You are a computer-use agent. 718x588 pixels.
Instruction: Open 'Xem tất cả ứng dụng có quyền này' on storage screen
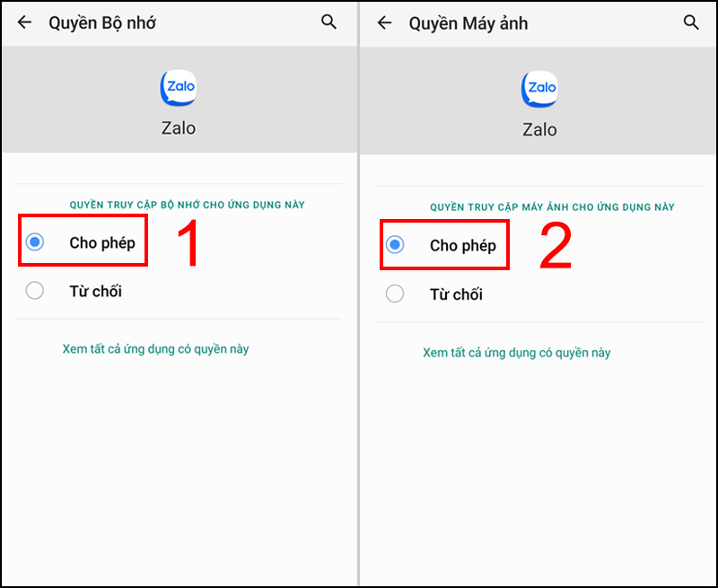pos(154,348)
